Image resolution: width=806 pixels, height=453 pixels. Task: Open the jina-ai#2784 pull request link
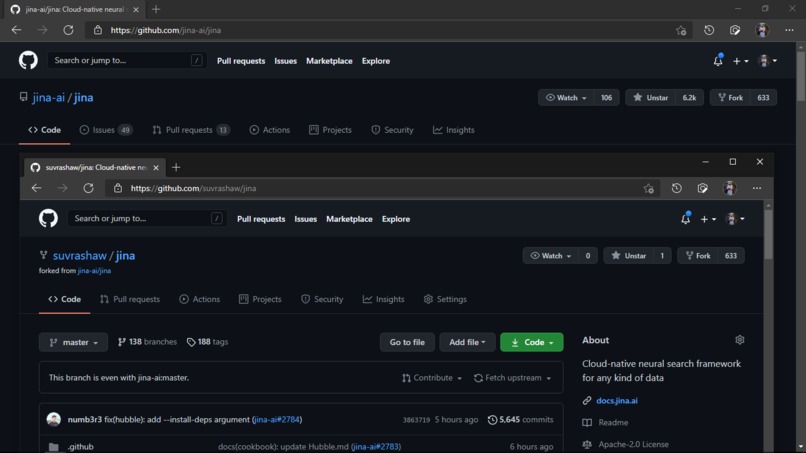277,420
